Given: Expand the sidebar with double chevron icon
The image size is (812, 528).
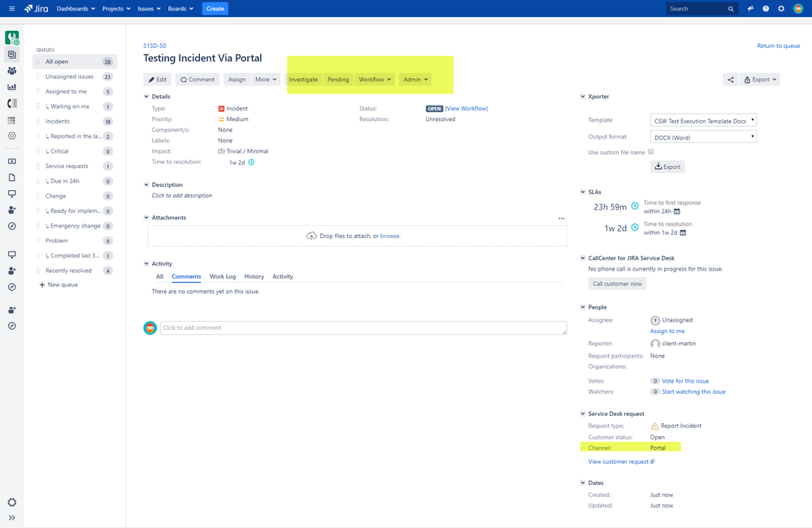Looking at the screenshot, I should click(x=12, y=517).
